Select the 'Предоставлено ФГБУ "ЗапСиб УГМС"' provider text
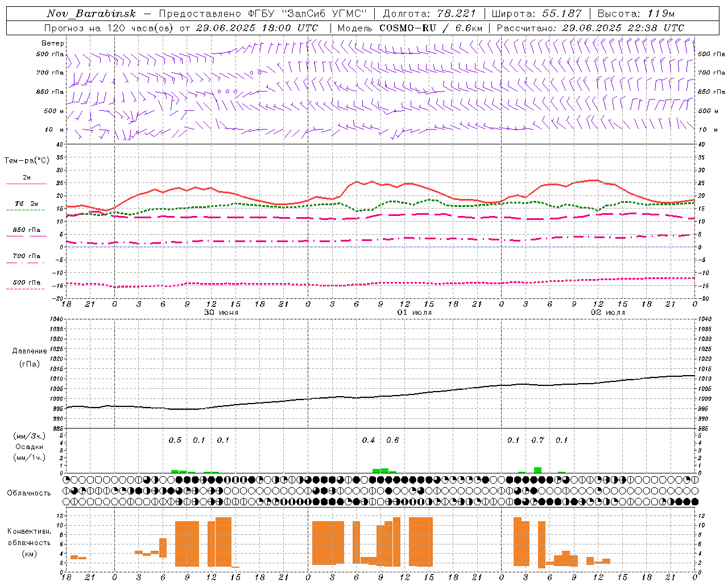728x582 pixels. click(263, 14)
